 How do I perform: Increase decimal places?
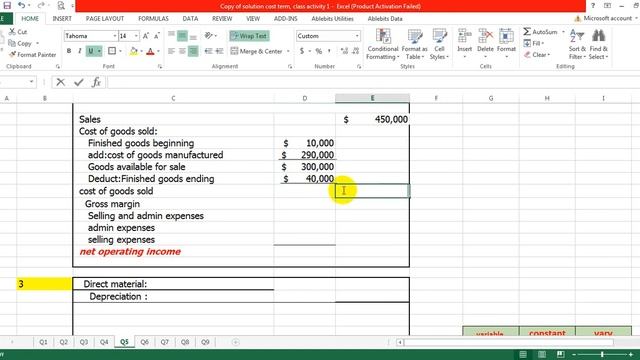(x=344, y=51)
